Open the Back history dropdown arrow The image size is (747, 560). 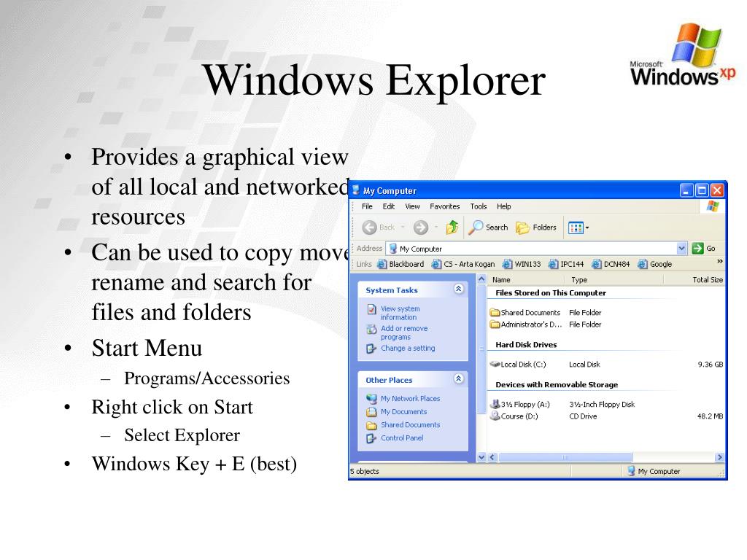pos(403,227)
